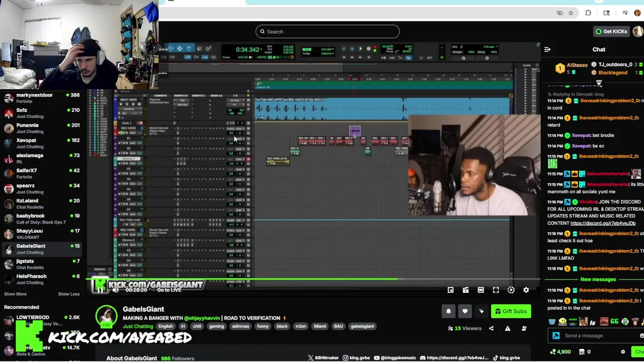Open markynextdoor channel in sidebar
The width and height of the screenshot is (644, 362).
[43, 98]
